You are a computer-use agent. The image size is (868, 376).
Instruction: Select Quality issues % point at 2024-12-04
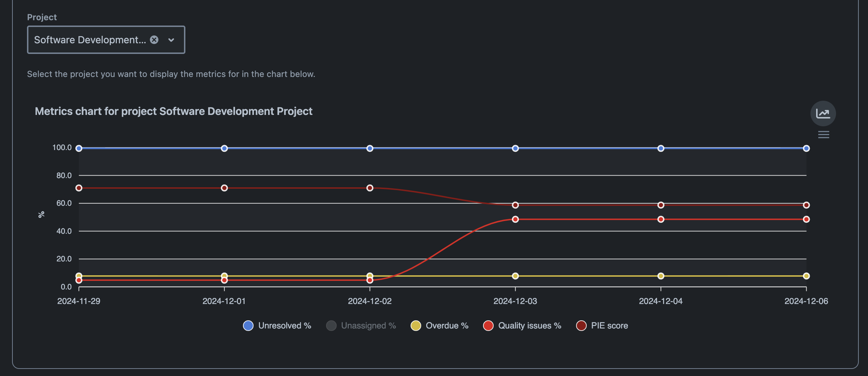tap(661, 219)
